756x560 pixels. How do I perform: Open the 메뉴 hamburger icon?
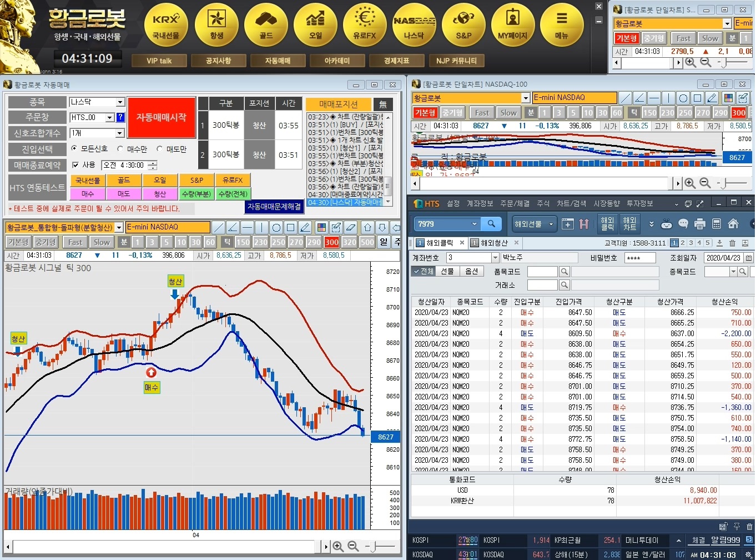click(x=562, y=25)
